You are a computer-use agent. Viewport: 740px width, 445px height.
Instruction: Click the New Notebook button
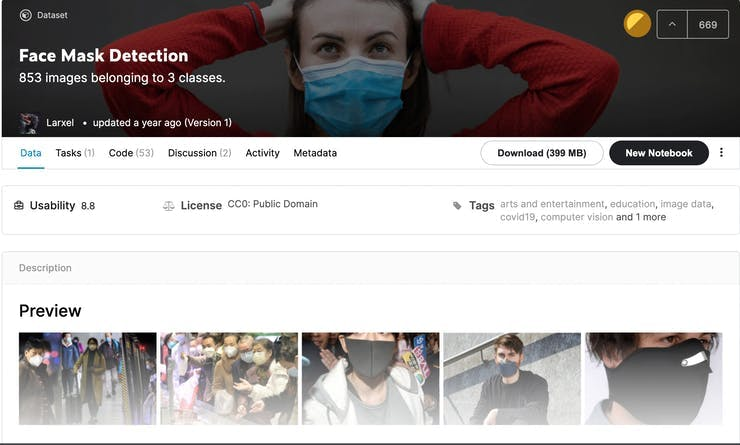[659, 153]
